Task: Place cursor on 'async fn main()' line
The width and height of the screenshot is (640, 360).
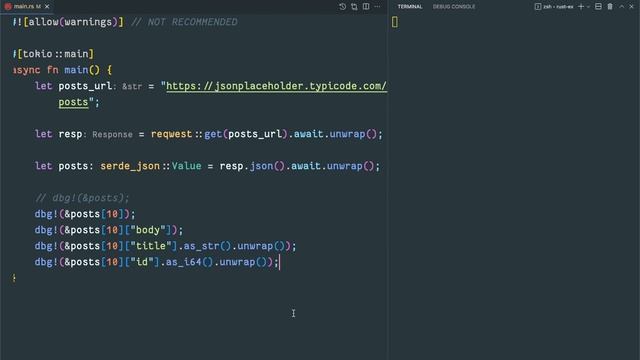Action: click(x=62, y=70)
